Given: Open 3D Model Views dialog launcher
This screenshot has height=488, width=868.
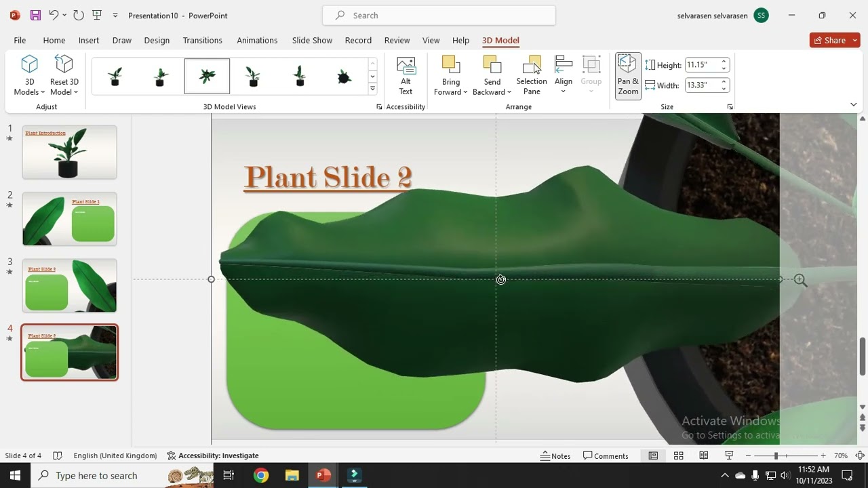Looking at the screenshot, I should (x=379, y=107).
